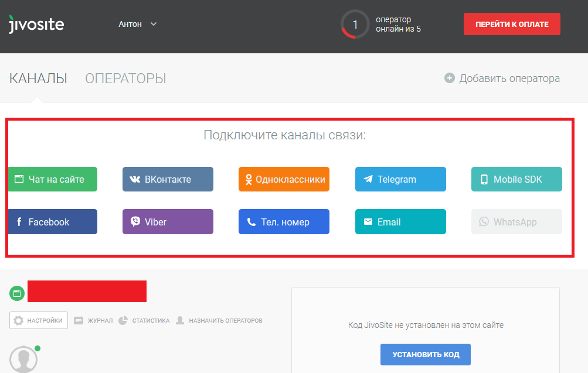
Task: Connect the Mobile SDK channel
Action: pos(516,179)
